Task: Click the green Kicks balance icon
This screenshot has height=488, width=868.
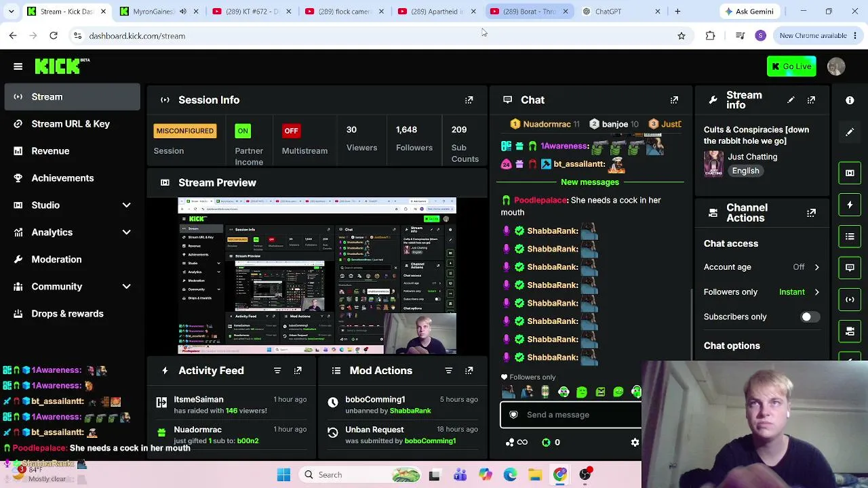Action: (x=546, y=443)
